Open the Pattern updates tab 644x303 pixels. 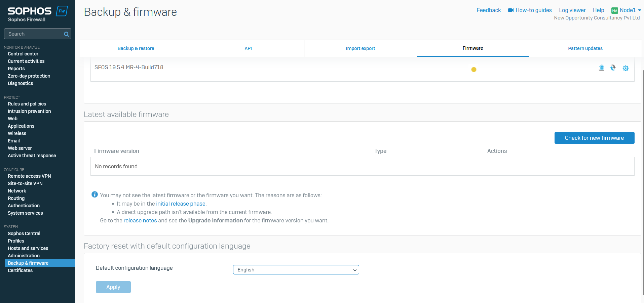point(585,48)
